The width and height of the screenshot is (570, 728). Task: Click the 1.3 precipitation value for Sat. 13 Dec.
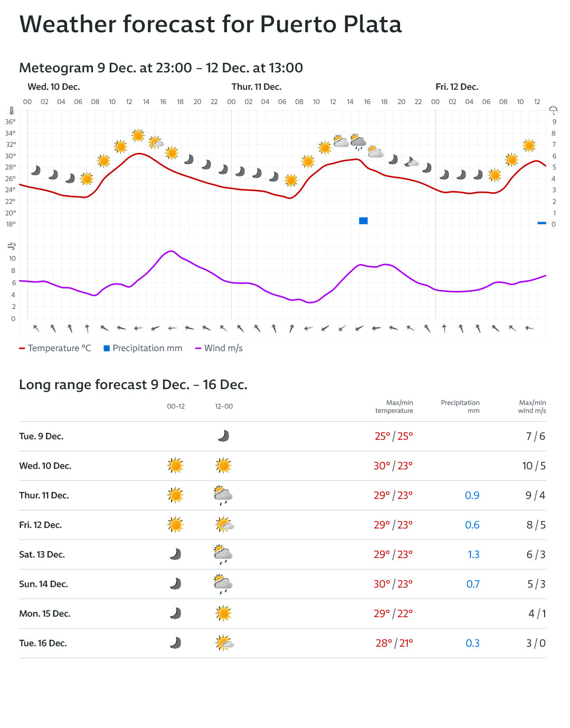[x=473, y=554]
